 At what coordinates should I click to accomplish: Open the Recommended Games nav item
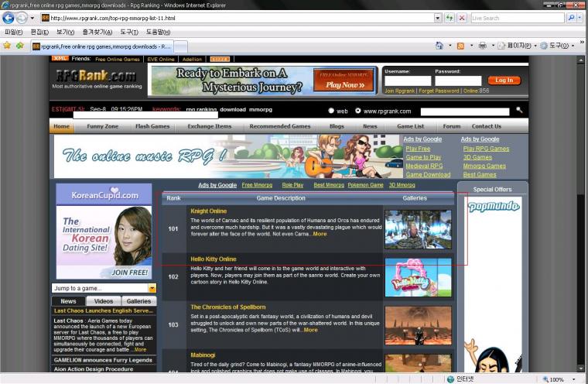click(280, 126)
